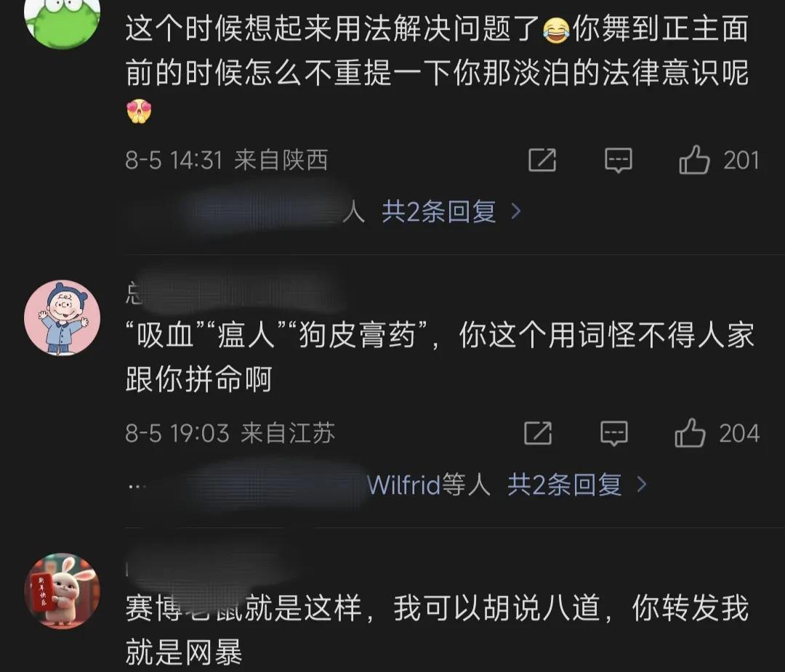Image resolution: width=785 pixels, height=672 pixels.
Task: Open the cartoon boy avatar on pink background
Action: [62, 317]
